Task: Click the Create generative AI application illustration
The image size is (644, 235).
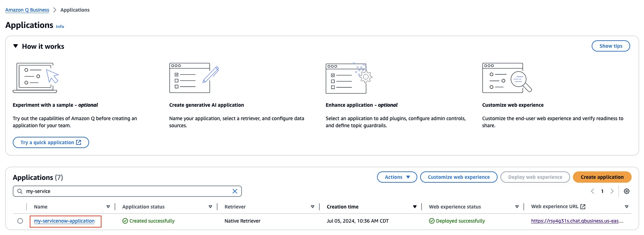Action: [x=194, y=78]
